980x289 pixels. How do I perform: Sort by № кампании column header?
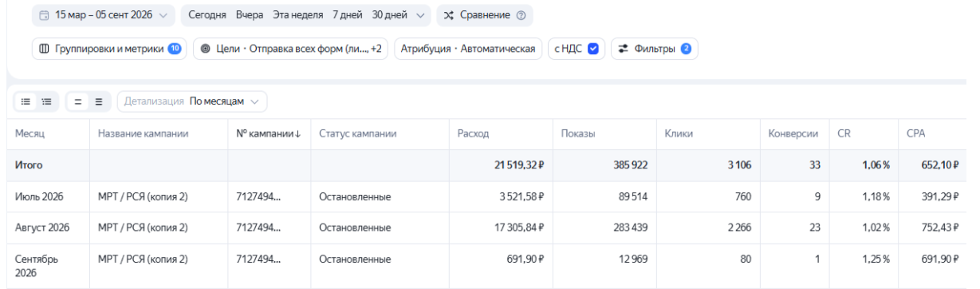pyautogui.click(x=269, y=133)
